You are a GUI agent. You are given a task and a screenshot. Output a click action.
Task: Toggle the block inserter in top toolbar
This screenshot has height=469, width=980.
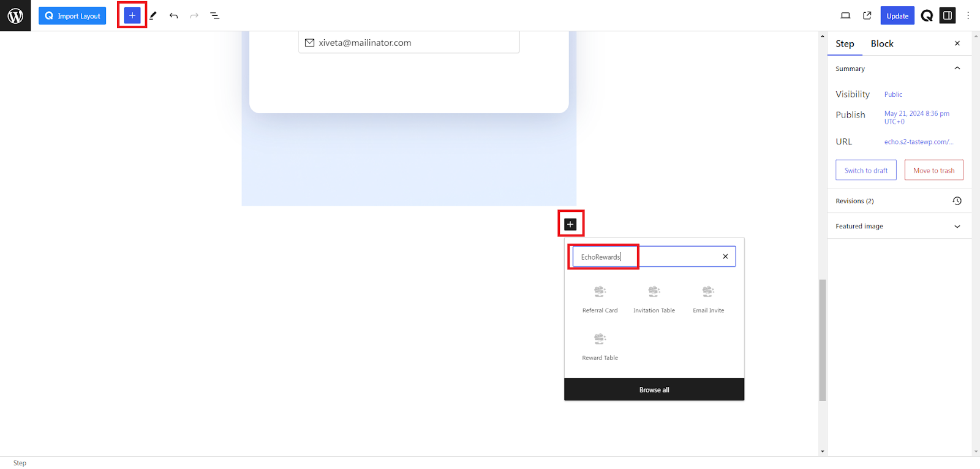[x=132, y=15]
